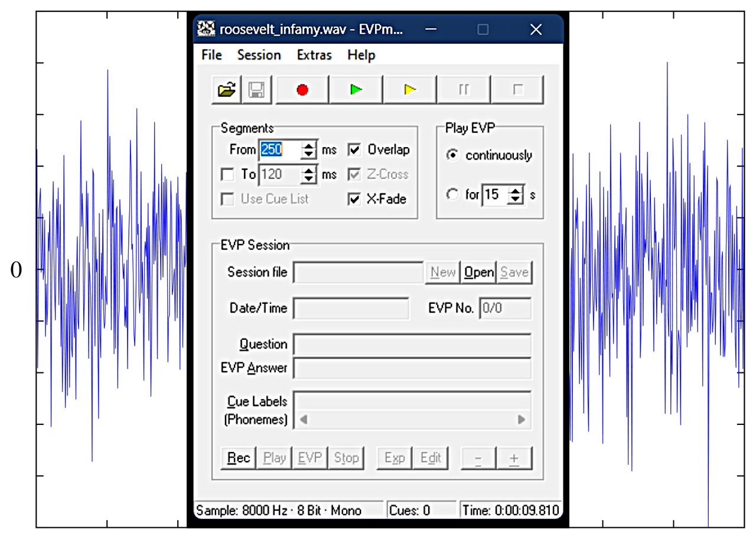This screenshot has width=756, height=539.
Task: Open the Extras menu
Action: pos(314,55)
